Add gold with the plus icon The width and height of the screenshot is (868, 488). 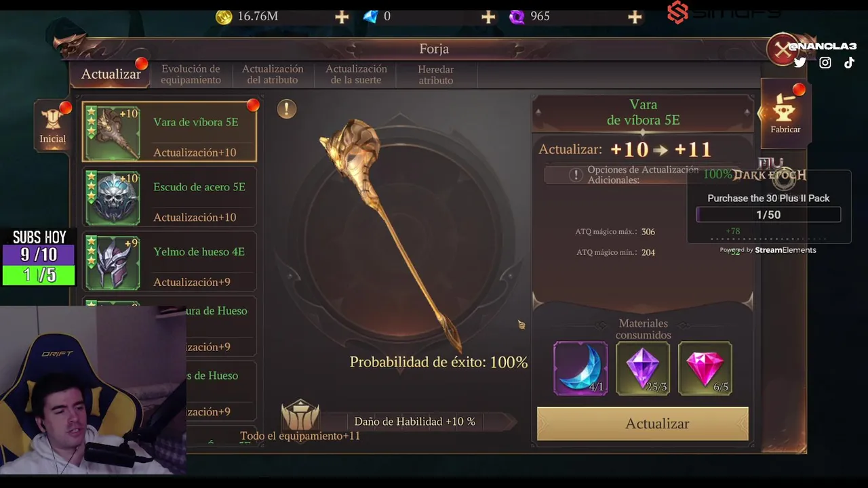pyautogui.click(x=342, y=17)
